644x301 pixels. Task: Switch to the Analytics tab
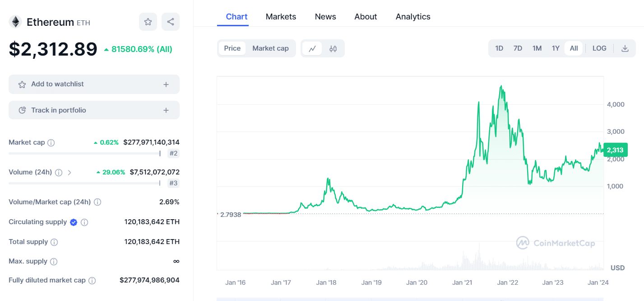(412, 16)
